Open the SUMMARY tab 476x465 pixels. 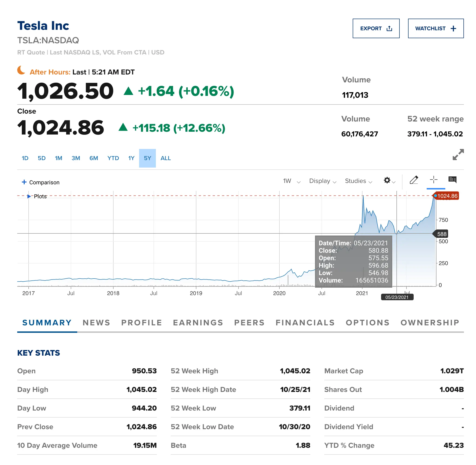(x=47, y=323)
